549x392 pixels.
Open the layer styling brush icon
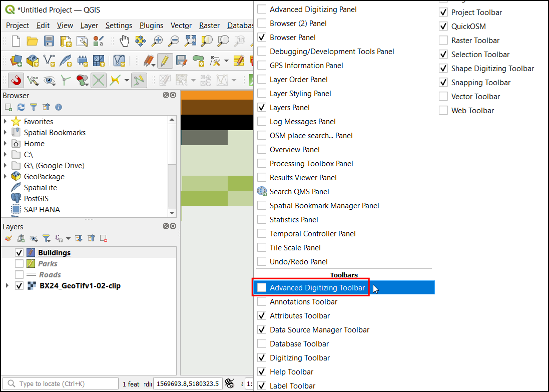[x=8, y=238]
